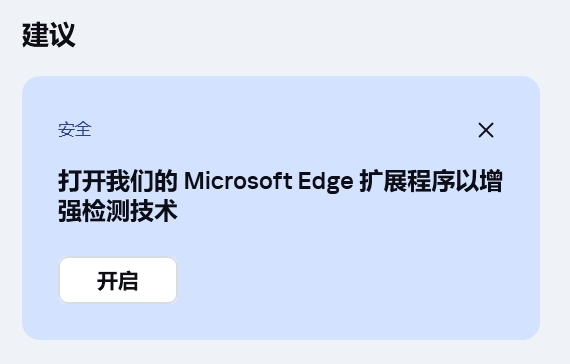Click 以增 at end of first title line
The width and height of the screenshot is (570, 364).
coord(479,181)
